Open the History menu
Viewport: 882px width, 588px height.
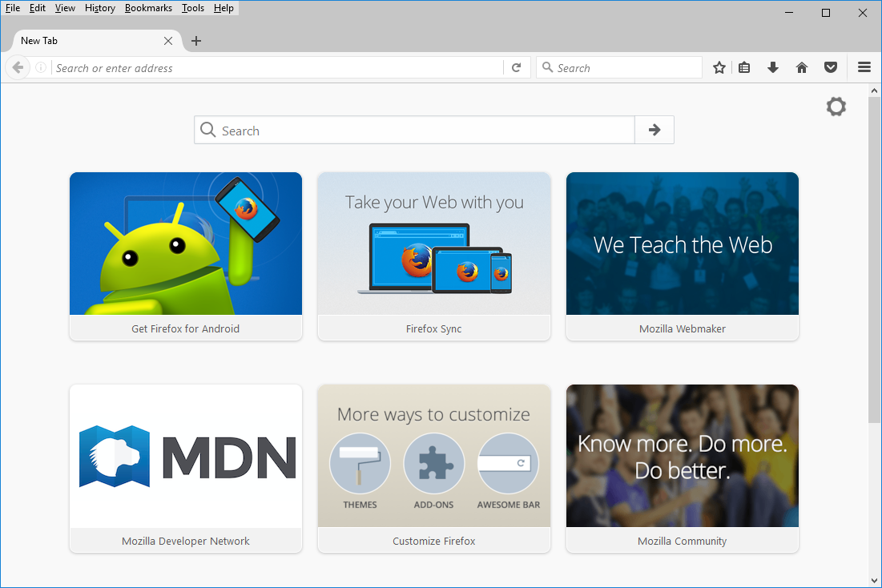click(x=99, y=8)
